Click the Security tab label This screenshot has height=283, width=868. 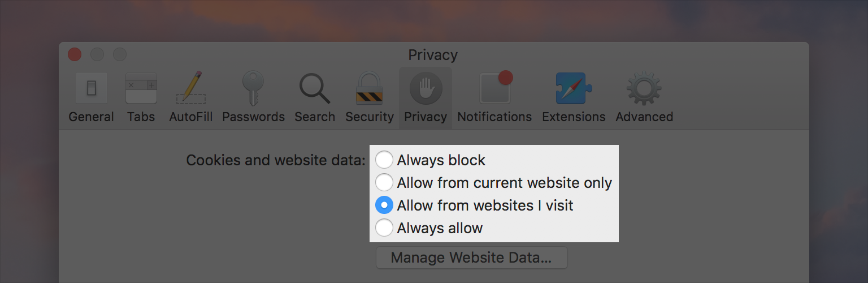pos(370,117)
